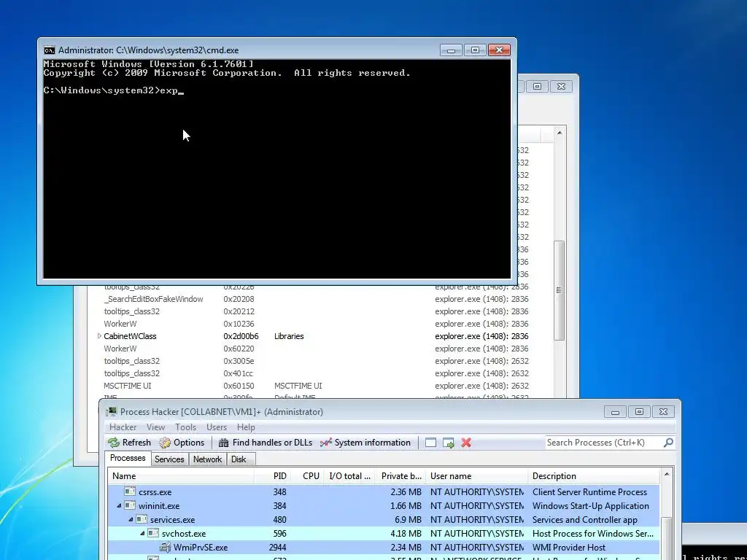Viewport: 747px width, 560px height.
Task: Click csrss.exe process icon
Action: point(130,491)
